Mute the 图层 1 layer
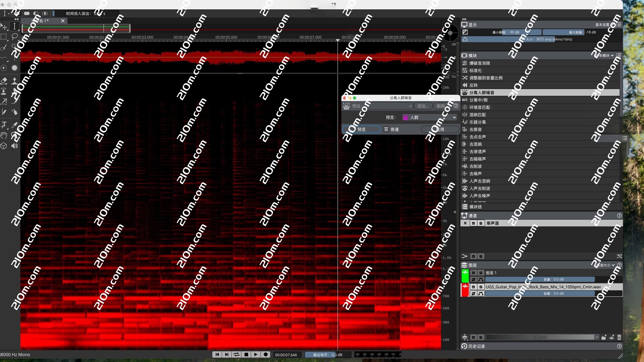 [473, 273]
